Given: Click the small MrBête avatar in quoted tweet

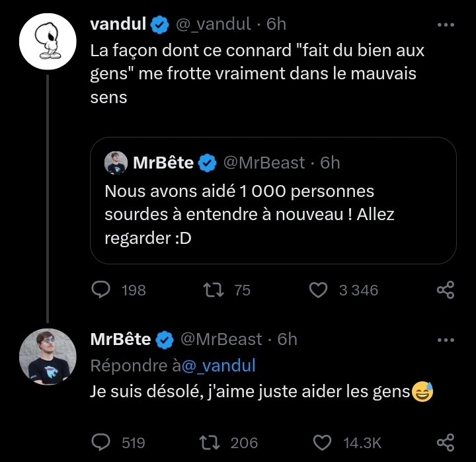Looking at the screenshot, I should click(116, 163).
